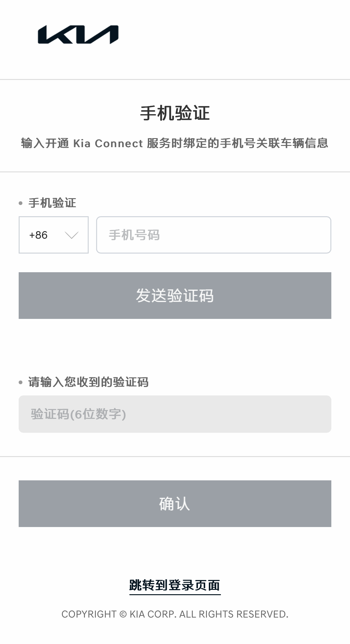Click the © symbol in the footer
The image size is (350, 644).
[x=123, y=614]
